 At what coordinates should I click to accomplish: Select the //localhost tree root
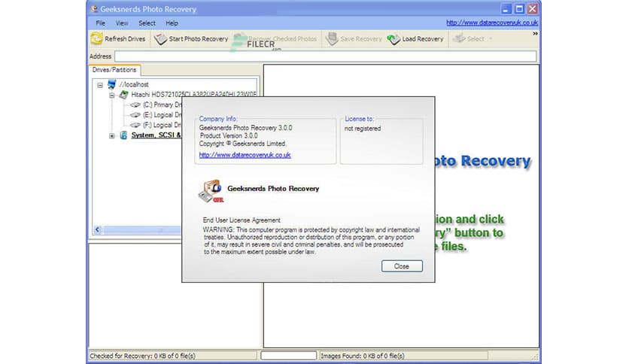click(134, 84)
